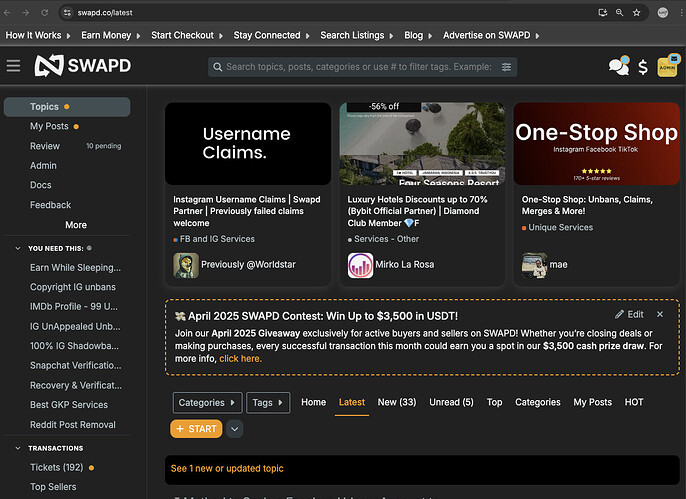Open Docs sidebar link
This screenshot has height=499, width=686.
[40, 185]
